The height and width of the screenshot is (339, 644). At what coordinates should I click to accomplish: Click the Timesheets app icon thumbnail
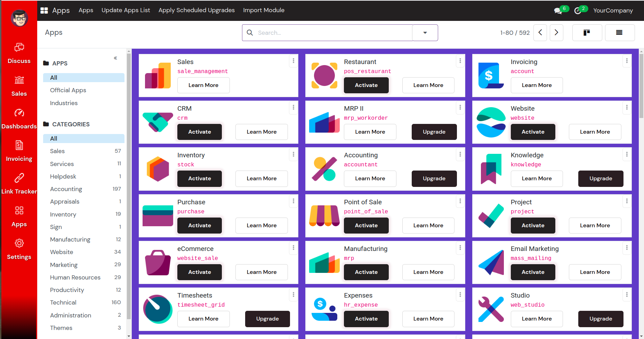pyautogui.click(x=158, y=309)
